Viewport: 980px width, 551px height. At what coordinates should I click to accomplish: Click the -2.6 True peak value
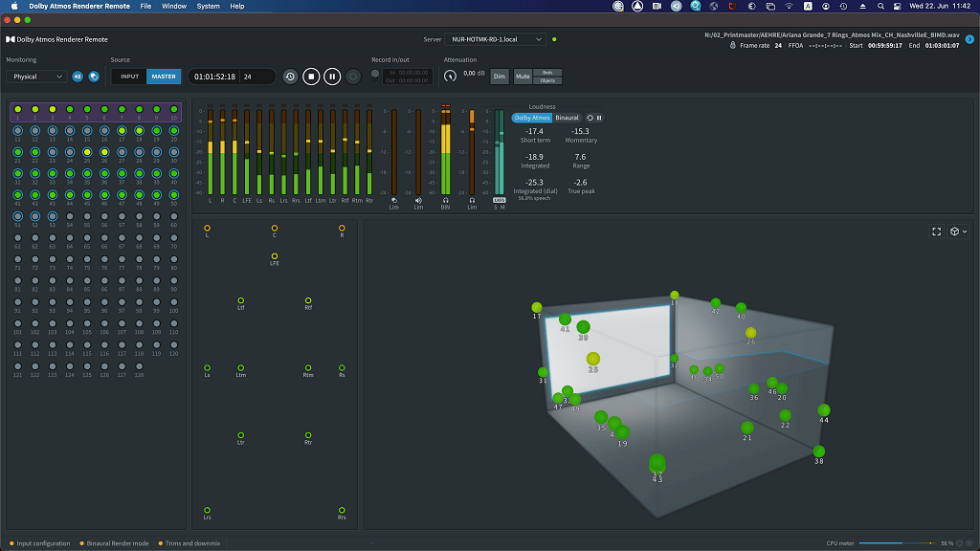(581, 183)
